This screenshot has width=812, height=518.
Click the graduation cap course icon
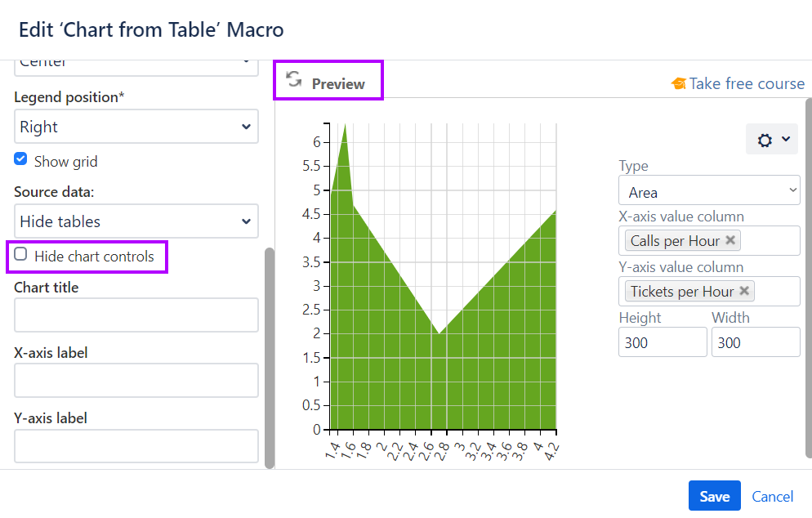(678, 83)
